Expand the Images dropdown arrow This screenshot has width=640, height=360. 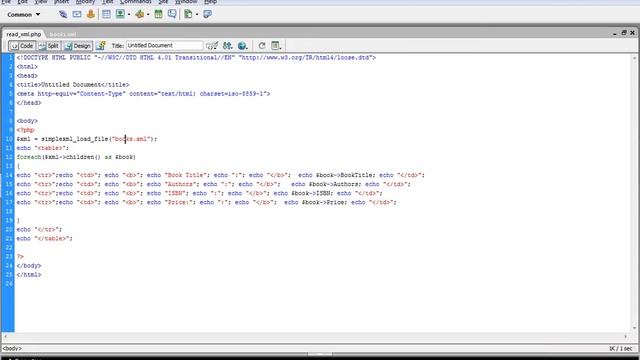click(129, 14)
